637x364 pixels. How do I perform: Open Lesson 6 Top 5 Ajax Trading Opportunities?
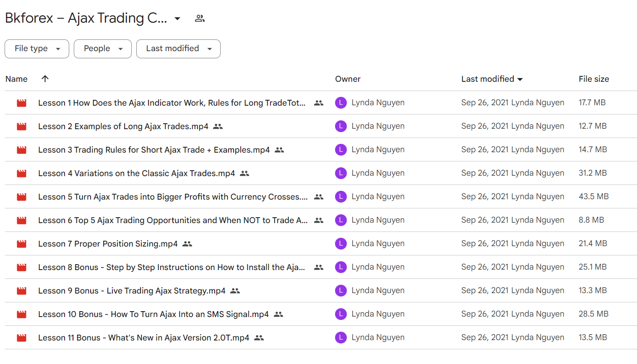pyautogui.click(x=173, y=220)
